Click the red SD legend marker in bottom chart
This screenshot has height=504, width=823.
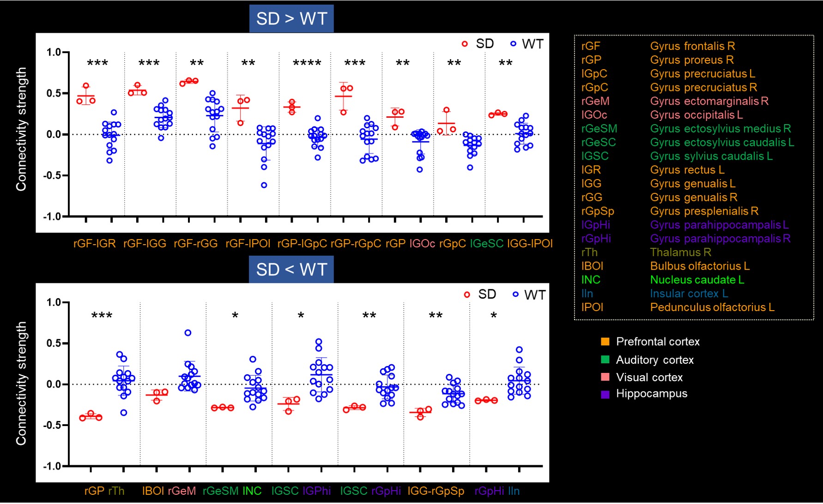click(x=467, y=294)
